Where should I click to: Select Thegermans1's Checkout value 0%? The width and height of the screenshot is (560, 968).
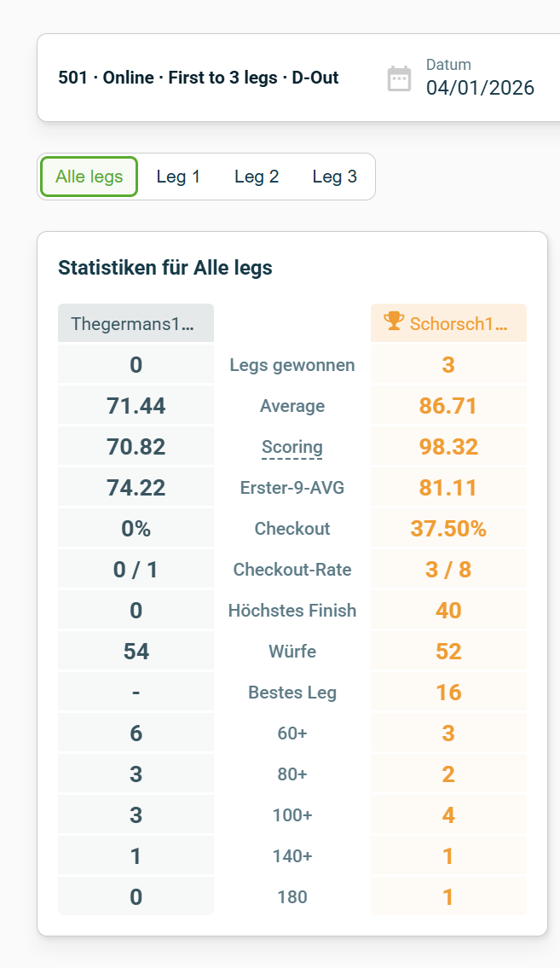click(136, 528)
